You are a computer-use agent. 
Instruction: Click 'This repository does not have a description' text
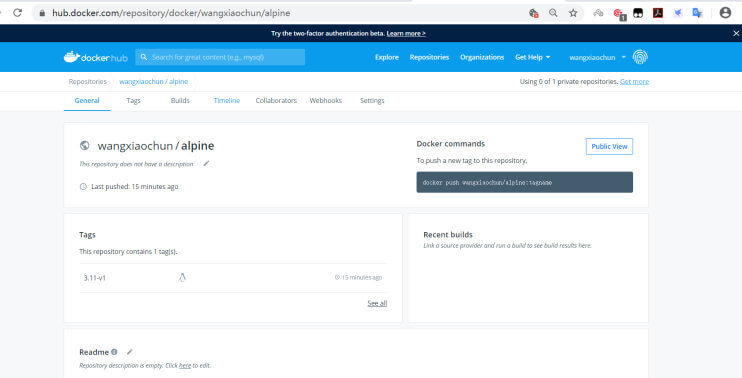click(x=136, y=164)
